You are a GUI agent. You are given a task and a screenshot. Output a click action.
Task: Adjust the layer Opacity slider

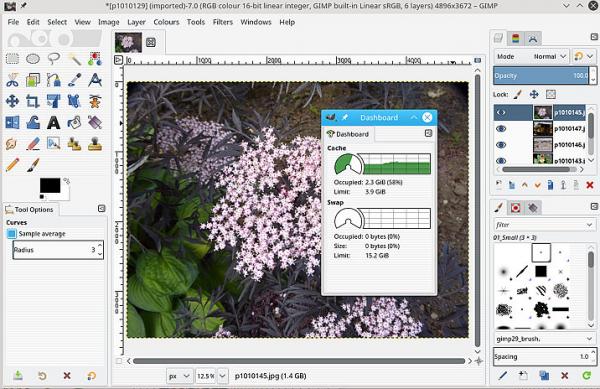[x=541, y=76]
